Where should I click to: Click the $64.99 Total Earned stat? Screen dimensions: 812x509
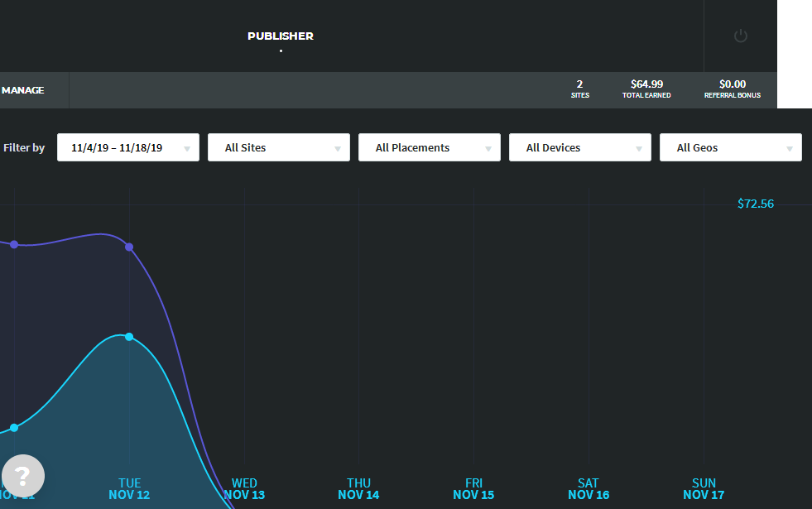pyautogui.click(x=646, y=89)
